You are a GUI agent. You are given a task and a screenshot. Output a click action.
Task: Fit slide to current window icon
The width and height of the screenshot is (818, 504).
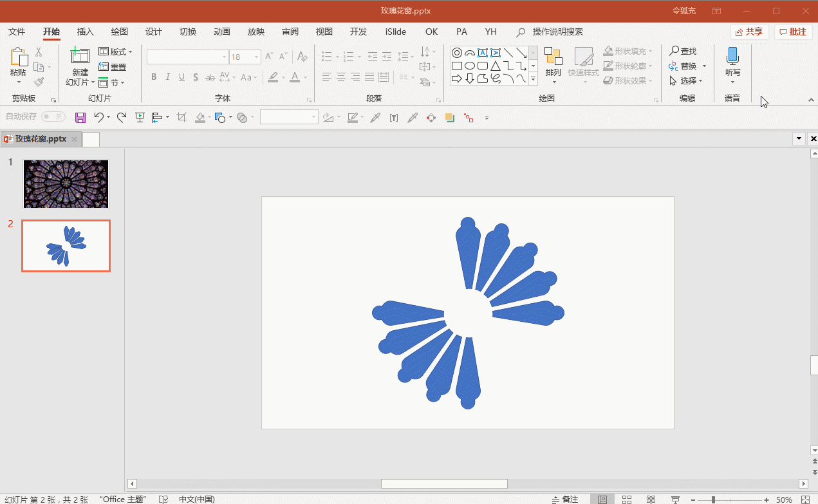[x=804, y=499]
